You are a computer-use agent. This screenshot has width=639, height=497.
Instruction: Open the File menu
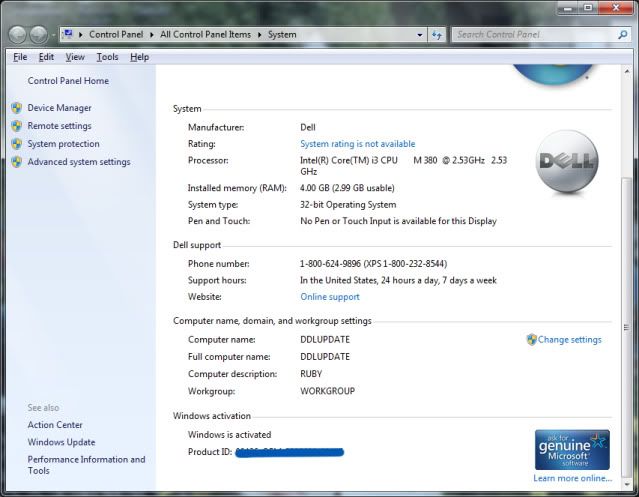pyautogui.click(x=20, y=57)
